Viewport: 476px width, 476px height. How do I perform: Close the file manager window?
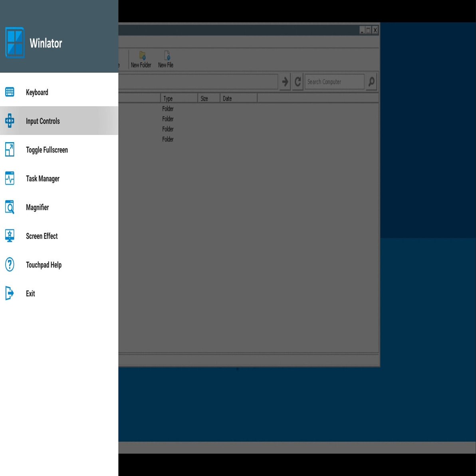pyautogui.click(x=375, y=30)
